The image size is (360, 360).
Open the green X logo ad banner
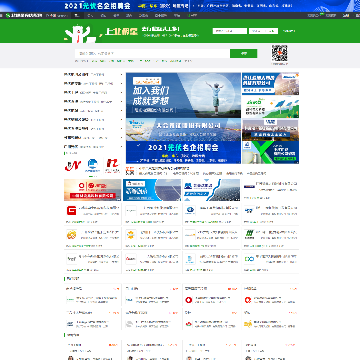point(270,152)
